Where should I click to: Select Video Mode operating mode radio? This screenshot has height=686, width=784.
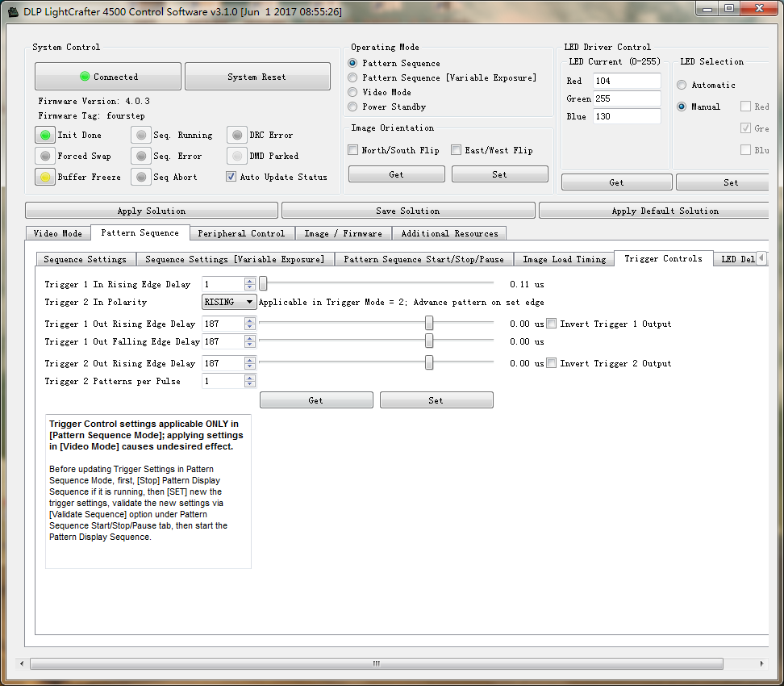tap(352, 92)
